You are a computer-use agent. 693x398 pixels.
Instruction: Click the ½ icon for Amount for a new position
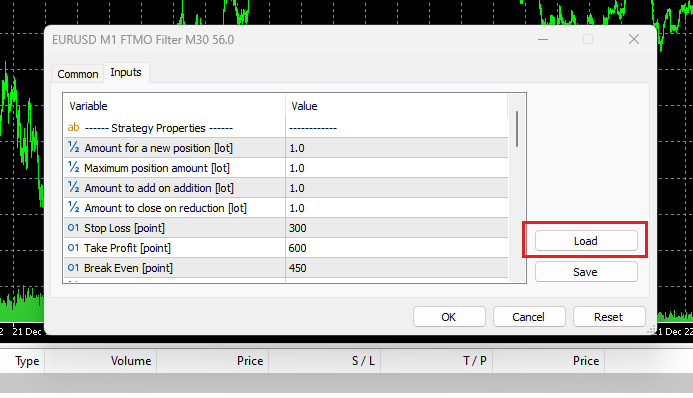point(73,148)
